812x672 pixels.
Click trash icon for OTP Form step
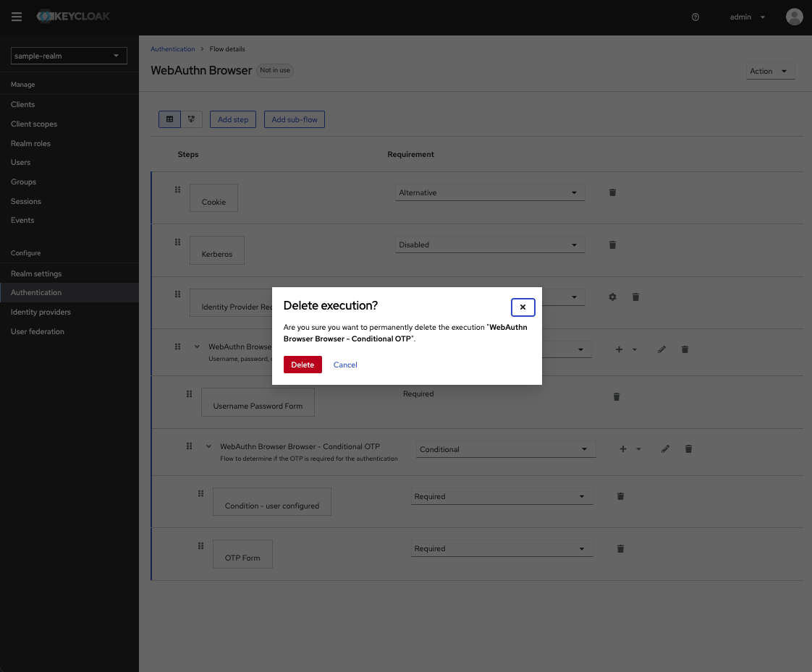[620, 549]
